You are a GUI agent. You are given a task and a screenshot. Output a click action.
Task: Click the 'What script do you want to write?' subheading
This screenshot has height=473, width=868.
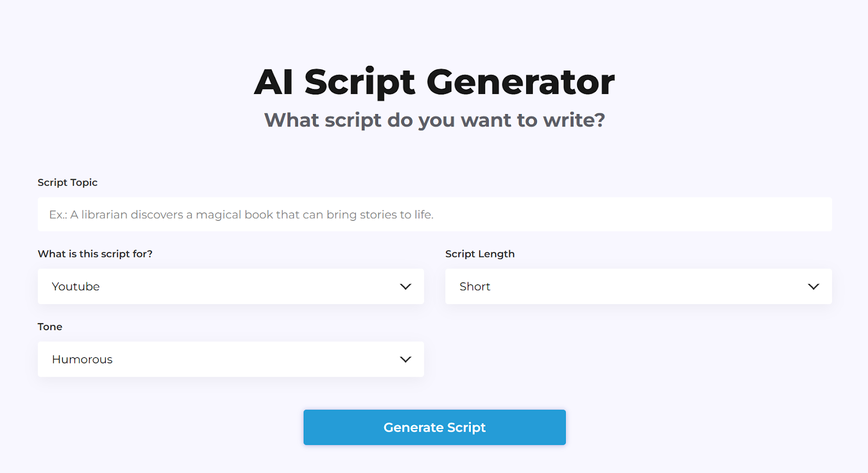(434, 120)
